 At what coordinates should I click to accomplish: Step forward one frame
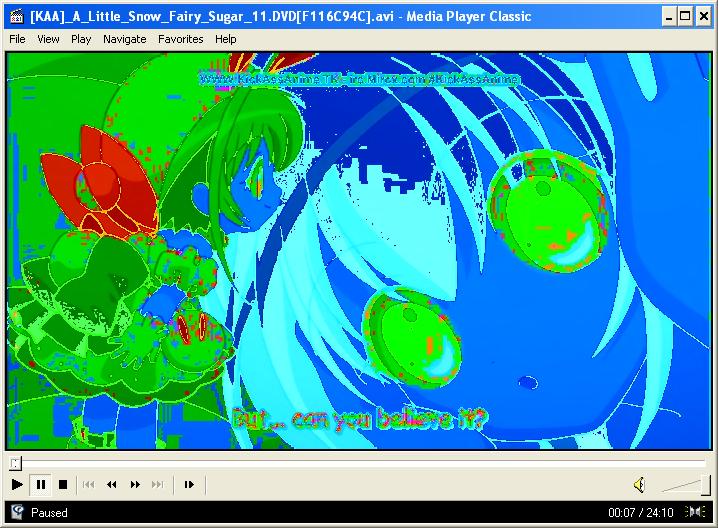tap(189, 484)
